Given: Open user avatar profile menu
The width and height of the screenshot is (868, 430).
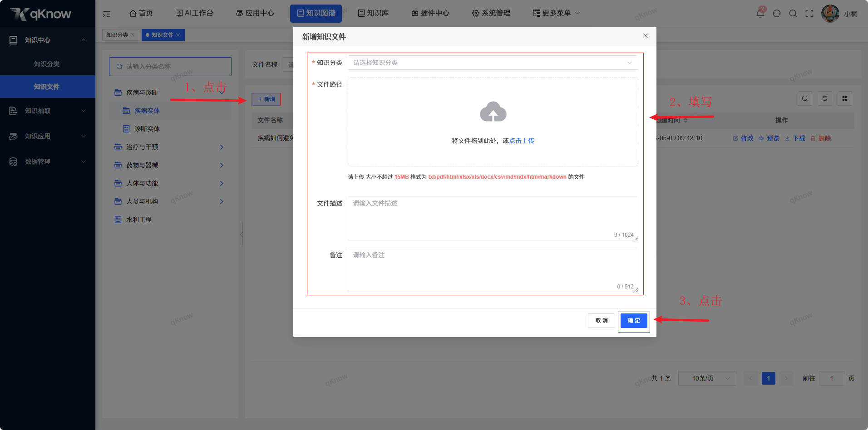Looking at the screenshot, I should (x=830, y=13).
